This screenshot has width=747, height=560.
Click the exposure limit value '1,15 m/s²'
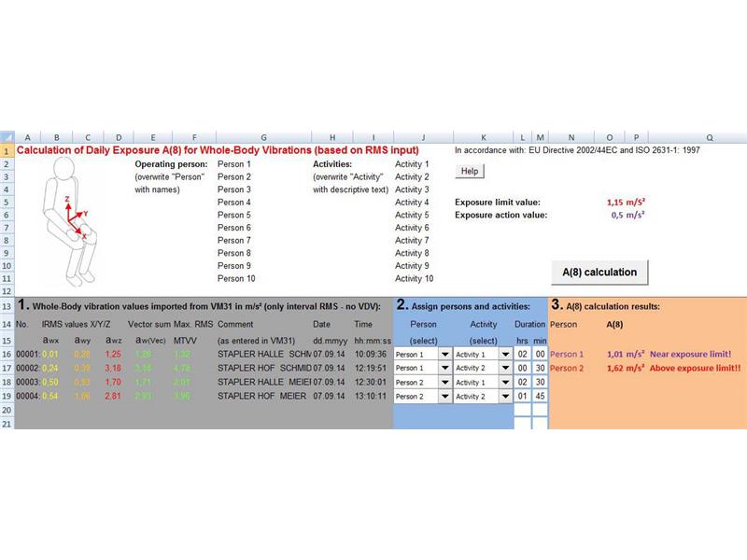(x=626, y=202)
